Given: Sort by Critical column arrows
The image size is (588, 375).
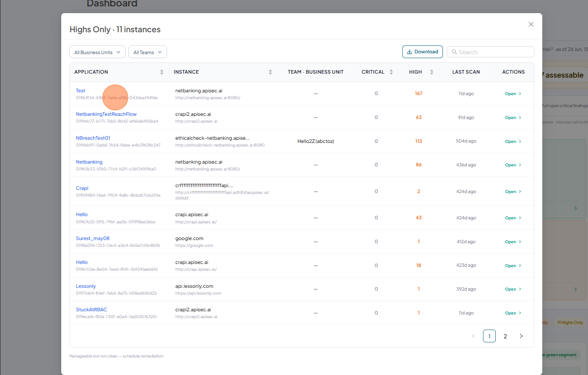Looking at the screenshot, I should click(391, 72).
